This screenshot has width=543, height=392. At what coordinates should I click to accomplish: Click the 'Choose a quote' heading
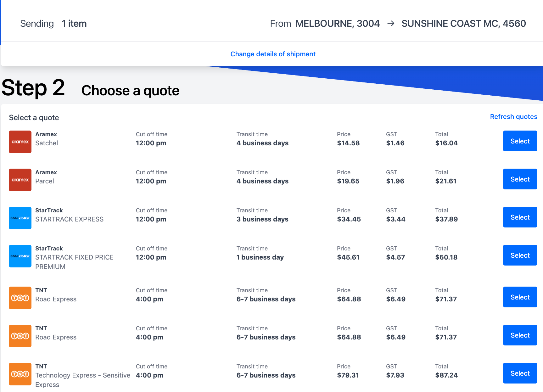click(x=130, y=91)
